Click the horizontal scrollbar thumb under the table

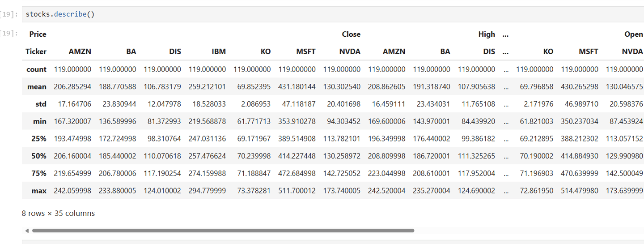[x=223, y=231]
